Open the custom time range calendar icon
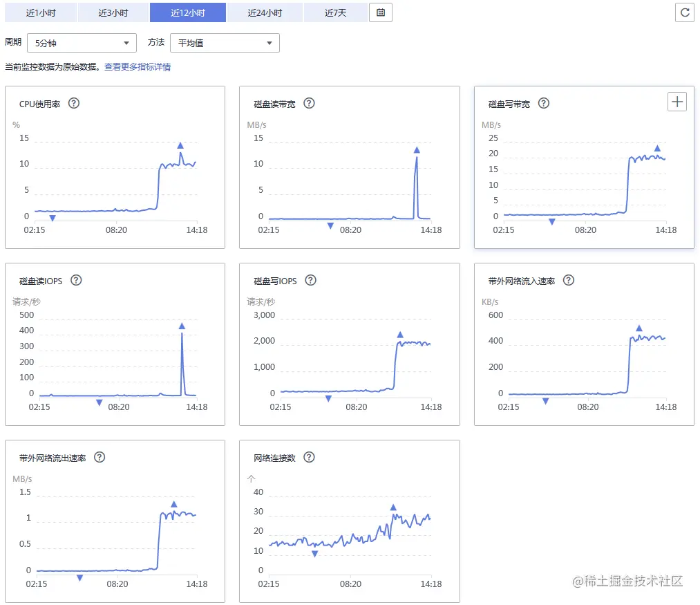Viewport: 700px width, 605px height. click(x=380, y=12)
